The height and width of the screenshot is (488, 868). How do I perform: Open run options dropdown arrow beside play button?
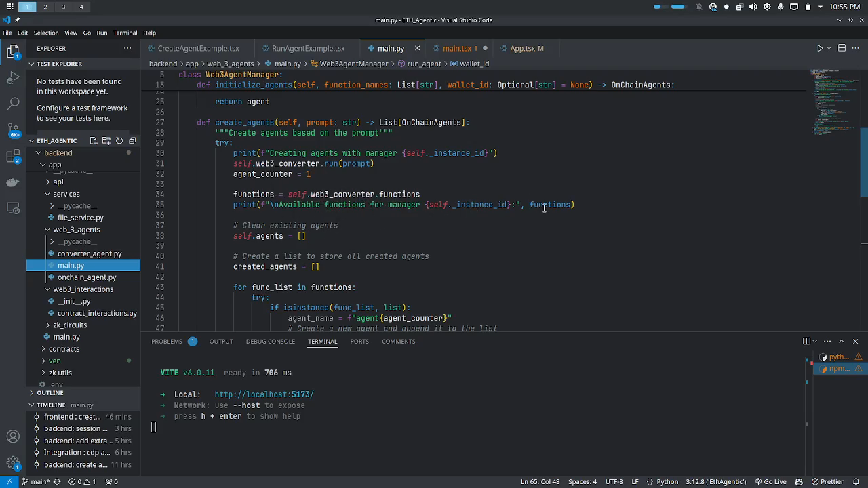pos(829,48)
